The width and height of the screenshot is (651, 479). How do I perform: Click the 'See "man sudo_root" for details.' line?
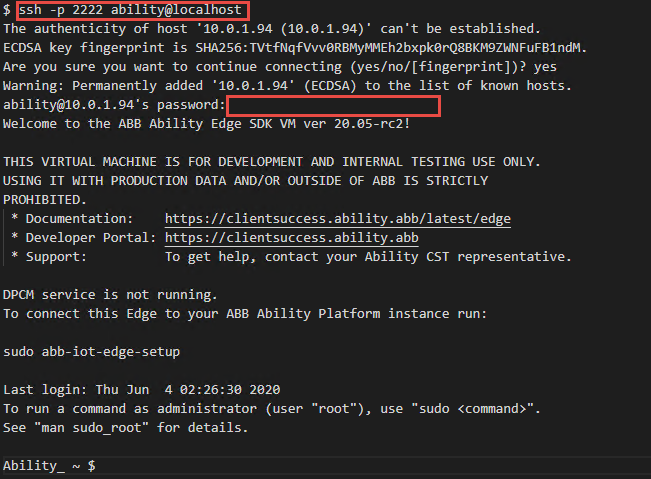pyautogui.click(x=125, y=428)
